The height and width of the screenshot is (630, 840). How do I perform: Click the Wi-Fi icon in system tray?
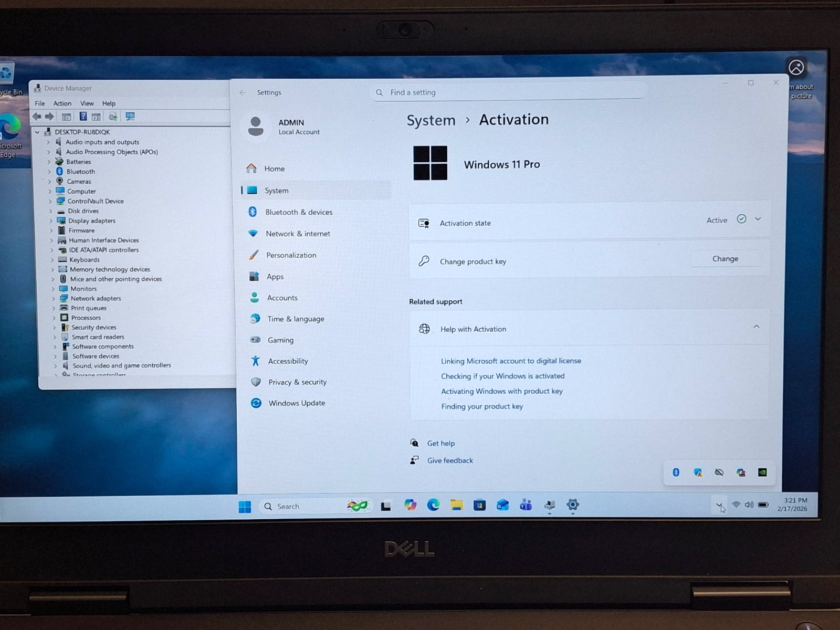736,505
